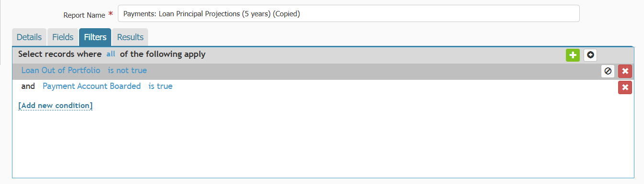Screen dimensions: 644x184
Task: Click the black circled plus group icon
Action: click(x=590, y=55)
